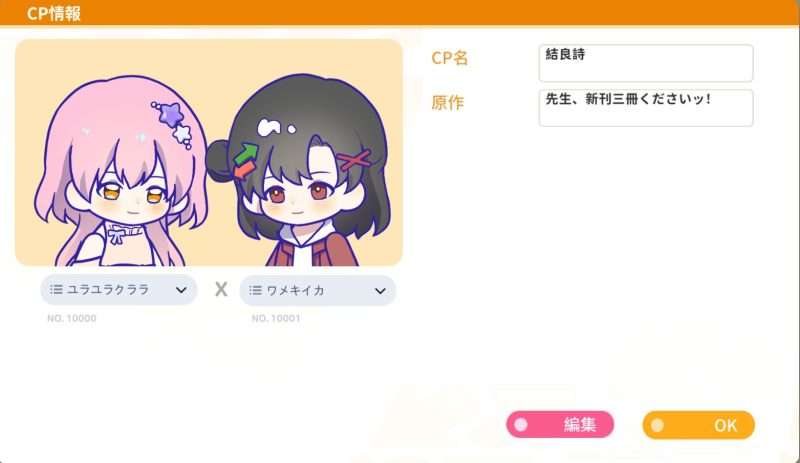Open the ワメキイカ character dropdown
Image resolution: width=800 pixels, height=463 pixels.
click(x=317, y=290)
